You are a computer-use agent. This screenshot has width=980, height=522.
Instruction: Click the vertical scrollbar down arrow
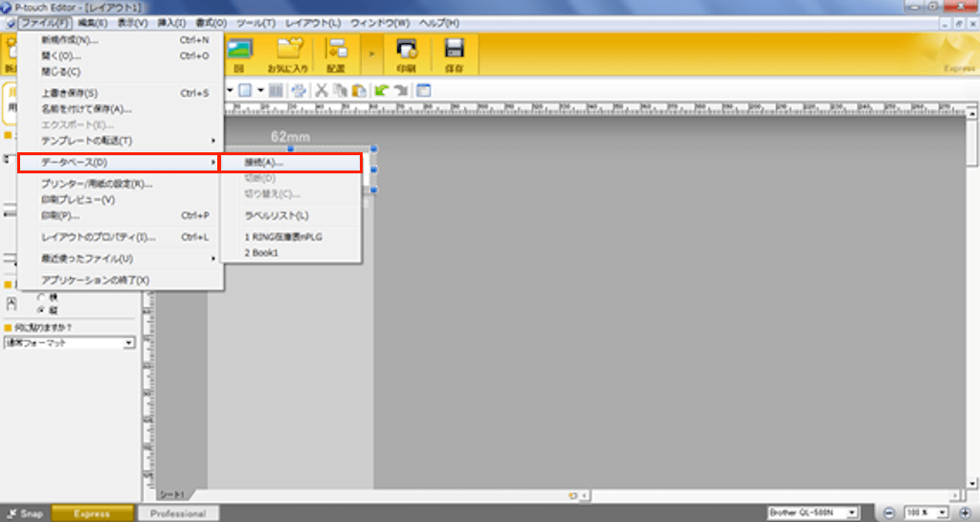972,484
